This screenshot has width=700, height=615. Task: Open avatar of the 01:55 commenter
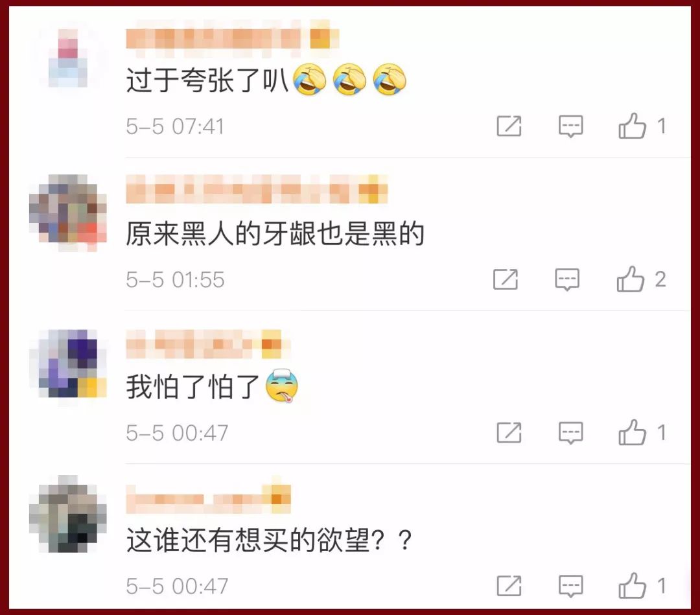68,213
